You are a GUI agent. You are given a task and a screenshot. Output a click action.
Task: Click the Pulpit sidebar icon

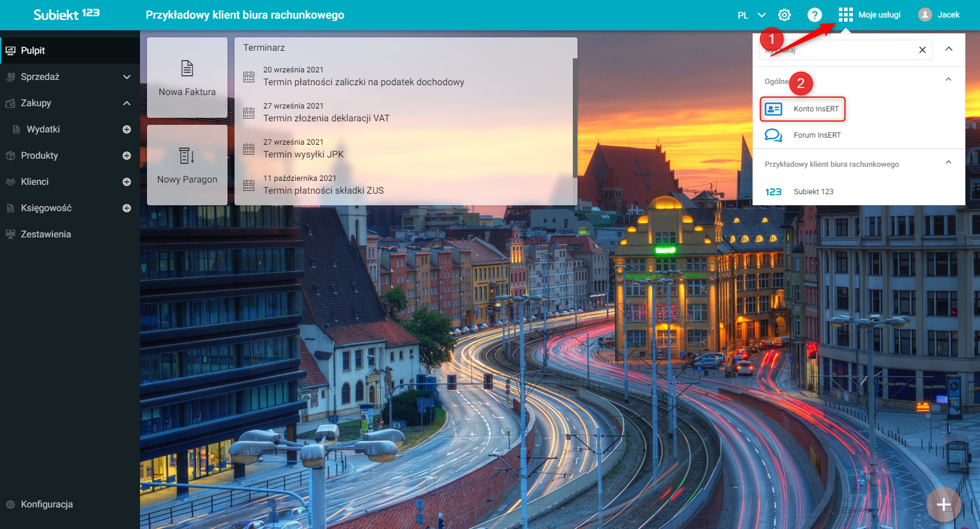point(10,51)
